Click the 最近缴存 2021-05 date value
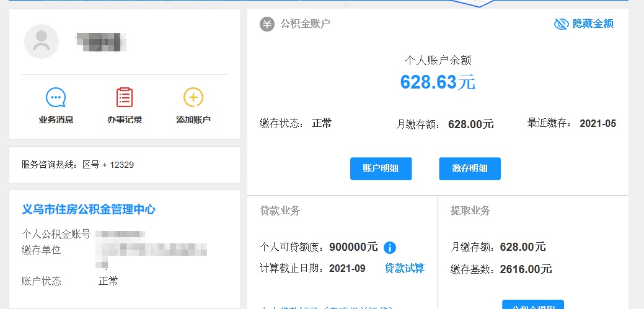Image resolution: width=644 pixels, height=309 pixels. tap(598, 123)
